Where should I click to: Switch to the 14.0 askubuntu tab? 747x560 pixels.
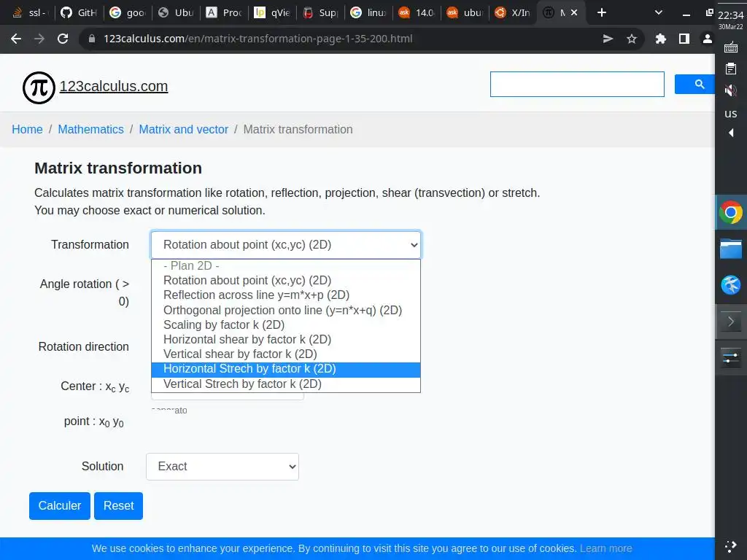coord(417,12)
